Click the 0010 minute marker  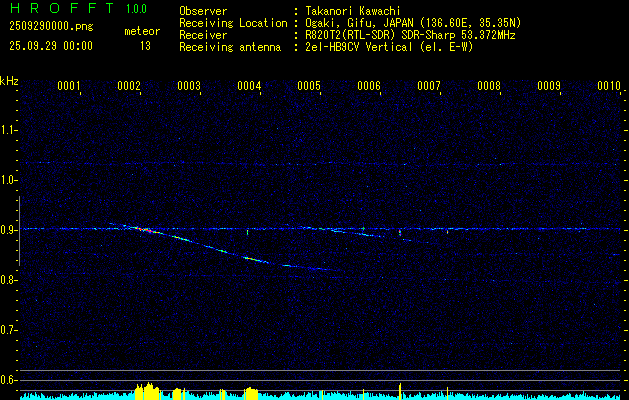click(x=609, y=85)
